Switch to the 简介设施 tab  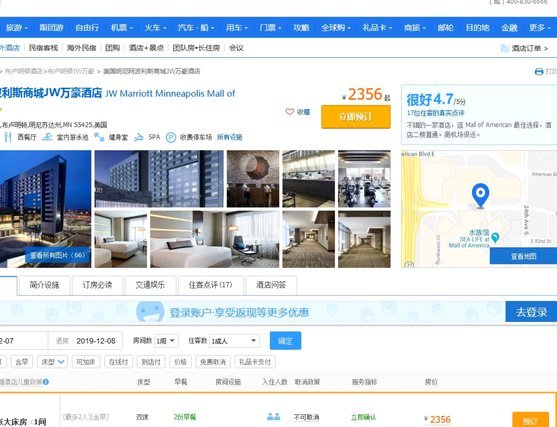[x=44, y=285]
